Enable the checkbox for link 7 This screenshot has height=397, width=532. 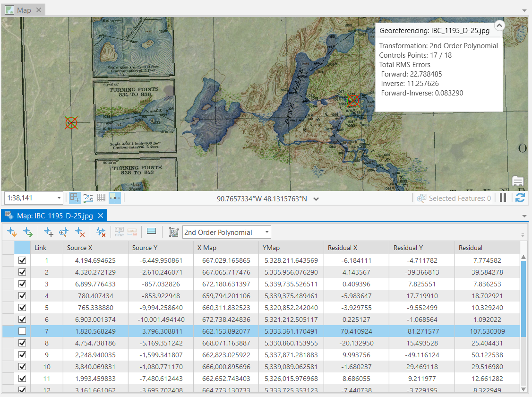21,331
